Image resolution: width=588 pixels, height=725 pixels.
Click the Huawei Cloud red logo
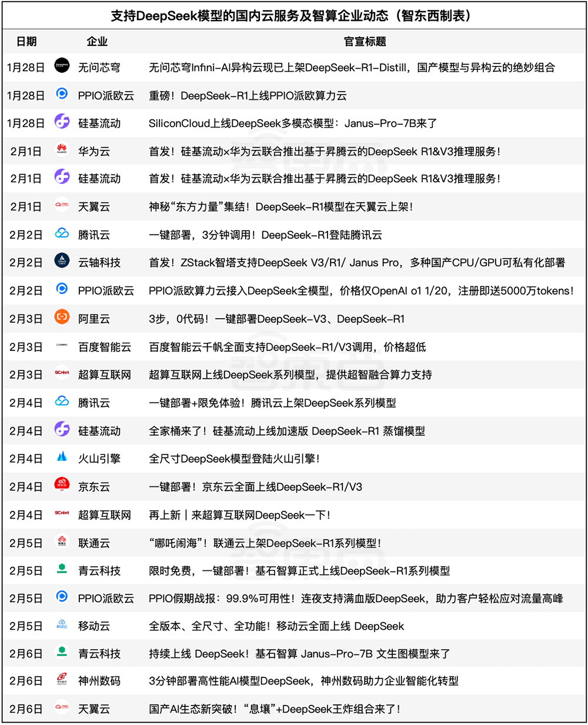tap(62, 151)
